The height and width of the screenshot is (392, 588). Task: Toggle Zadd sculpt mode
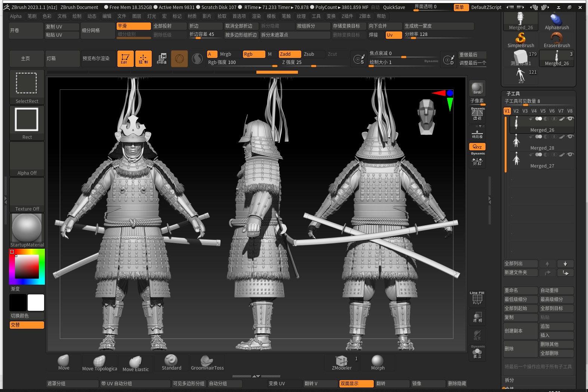(290, 54)
